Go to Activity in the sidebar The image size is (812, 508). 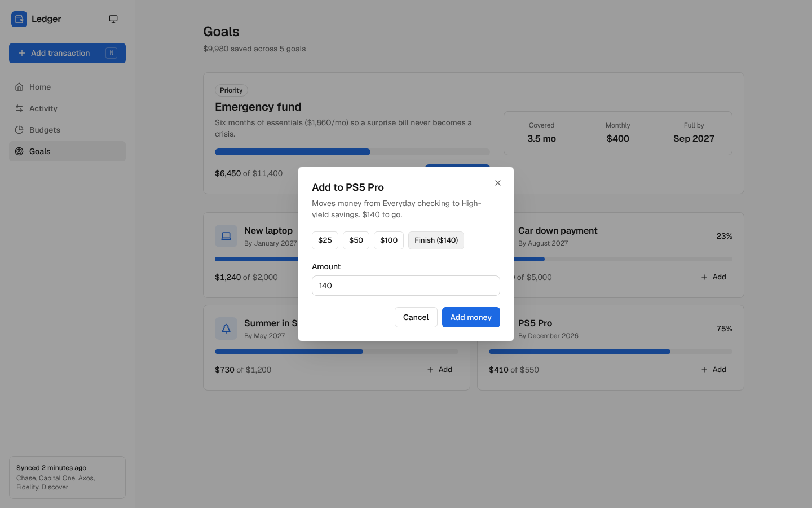pos(67,108)
